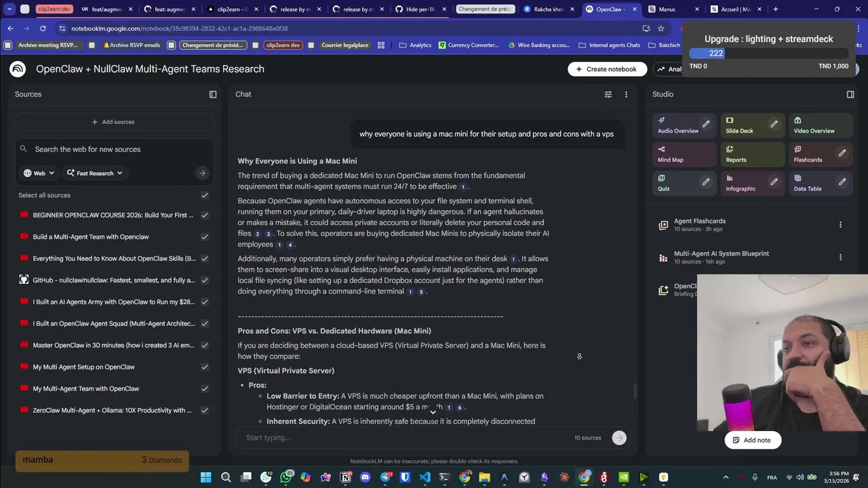
Task: Click the chat vertical scrollbar
Action: point(635,391)
